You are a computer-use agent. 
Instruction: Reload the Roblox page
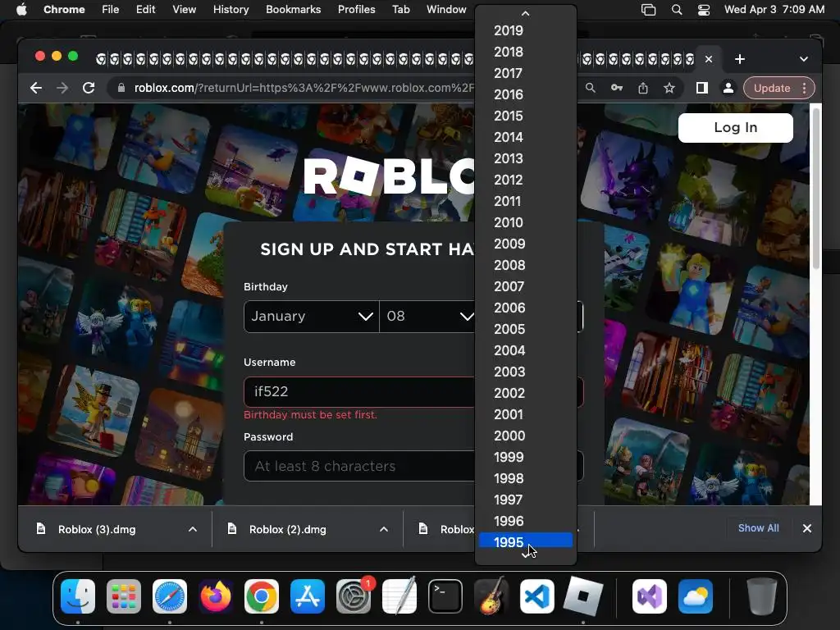[89, 88]
